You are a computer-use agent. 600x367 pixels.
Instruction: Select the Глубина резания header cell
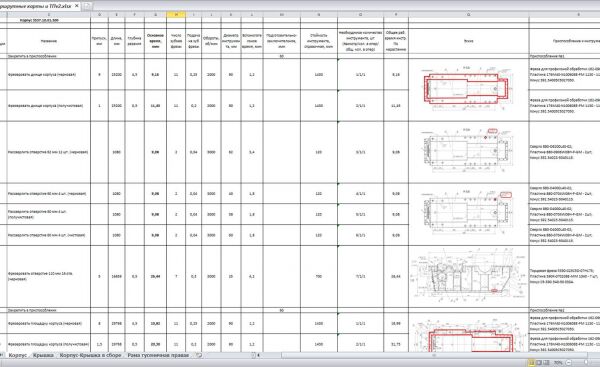(134, 41)
